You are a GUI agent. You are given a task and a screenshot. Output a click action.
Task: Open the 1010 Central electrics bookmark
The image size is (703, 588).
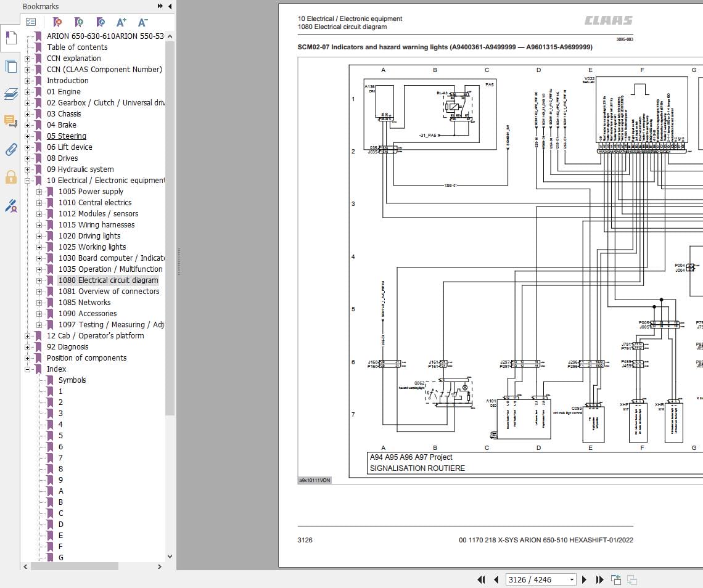coord(95,203)
